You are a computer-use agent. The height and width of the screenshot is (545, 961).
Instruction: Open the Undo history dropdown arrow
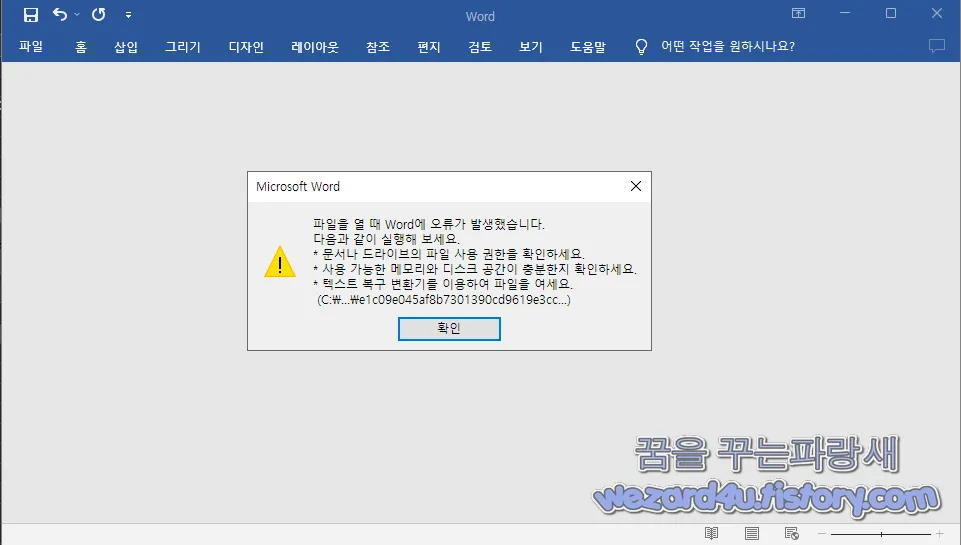(77, 14)
